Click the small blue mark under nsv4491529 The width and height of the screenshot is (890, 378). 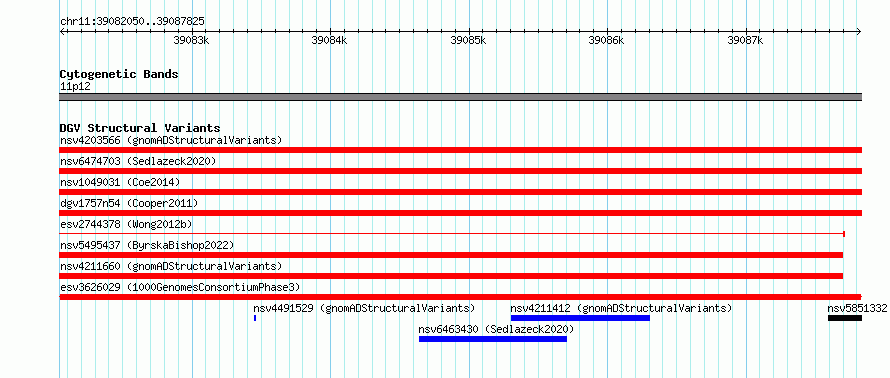pyautogui.click(x=255, y=318)
